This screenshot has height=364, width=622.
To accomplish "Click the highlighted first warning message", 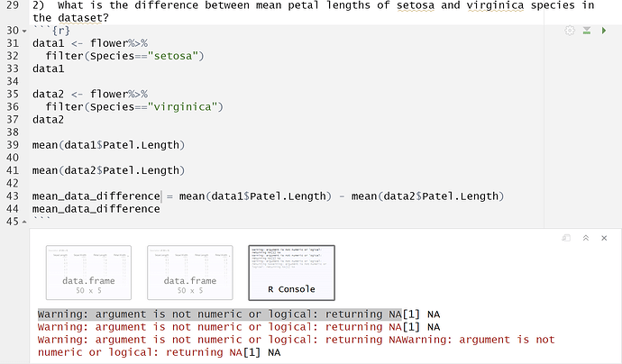I will pyautogui.click(x=220, y=314).
